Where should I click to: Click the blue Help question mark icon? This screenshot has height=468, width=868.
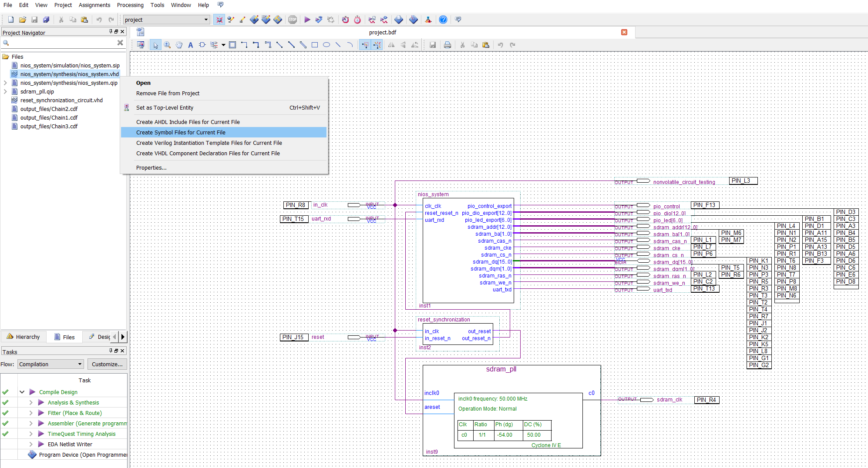click(443, 20)
